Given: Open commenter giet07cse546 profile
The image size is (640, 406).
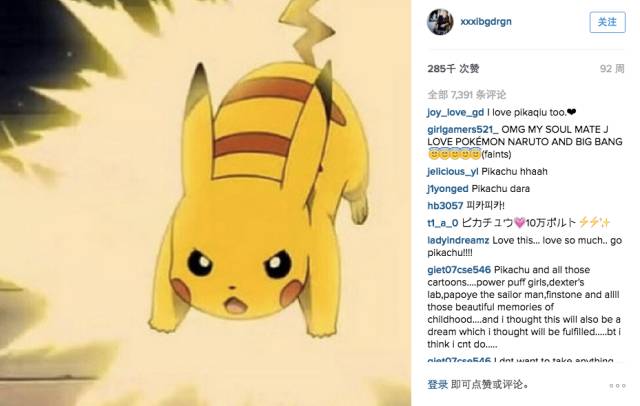Looking at the screenshot, I should point(459,270).
